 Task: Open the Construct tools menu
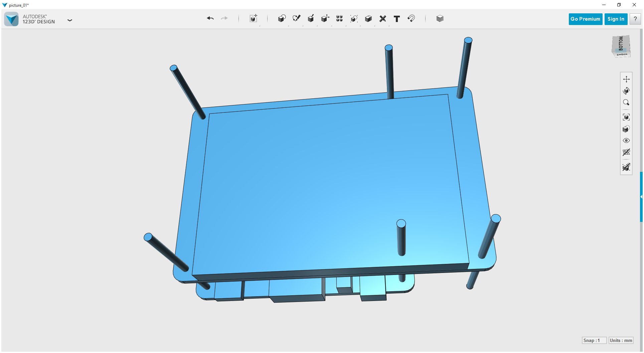(x=311, y=19)
